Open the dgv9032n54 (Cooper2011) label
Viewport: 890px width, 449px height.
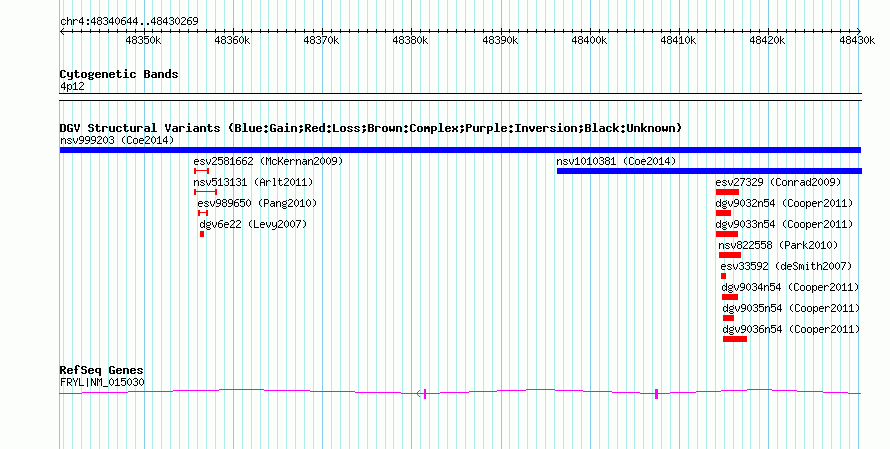pos(784,203)
